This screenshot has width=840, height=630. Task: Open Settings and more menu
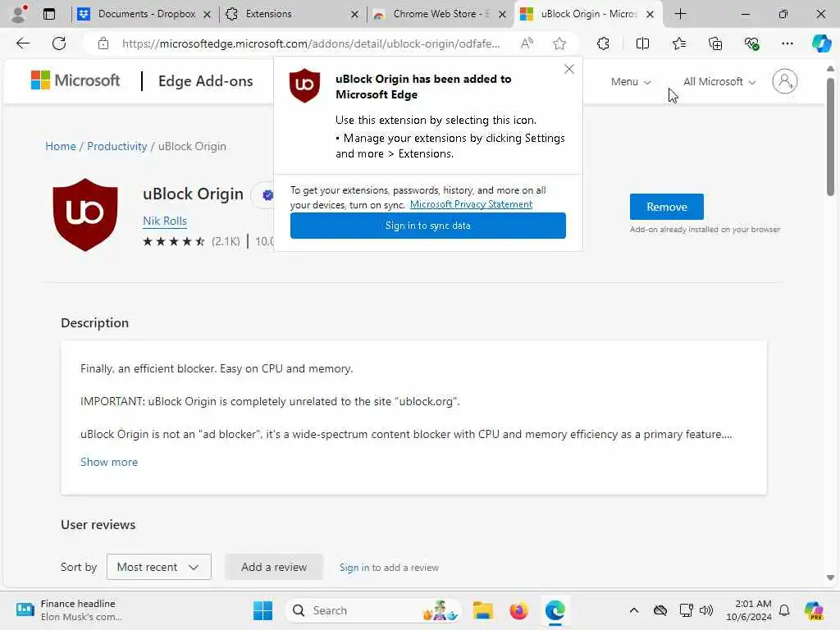(787, 43)
